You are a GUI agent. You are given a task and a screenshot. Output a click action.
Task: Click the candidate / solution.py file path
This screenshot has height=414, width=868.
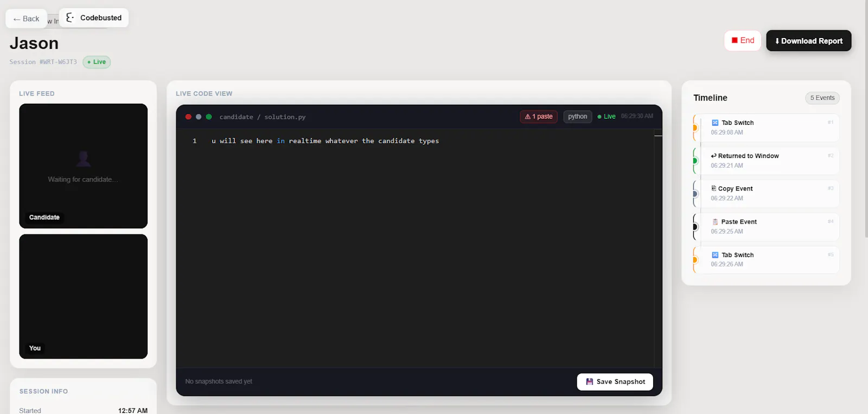263,117
